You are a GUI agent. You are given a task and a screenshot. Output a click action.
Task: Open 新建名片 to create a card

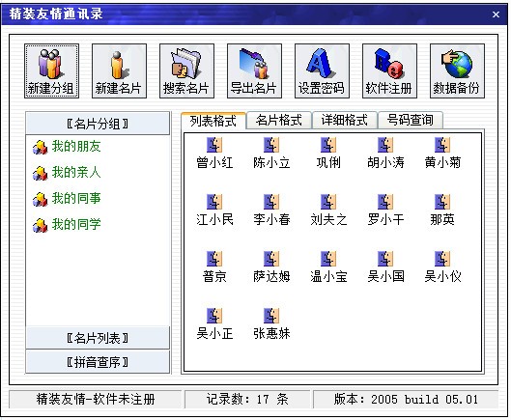tap(119, 71)
